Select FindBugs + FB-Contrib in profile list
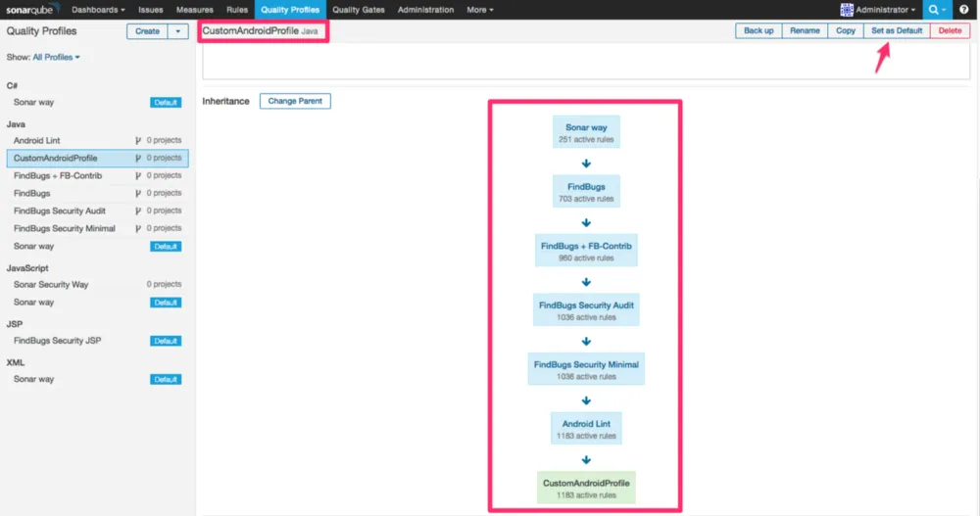This screenshot has width=980, height=516. point(58,175)
